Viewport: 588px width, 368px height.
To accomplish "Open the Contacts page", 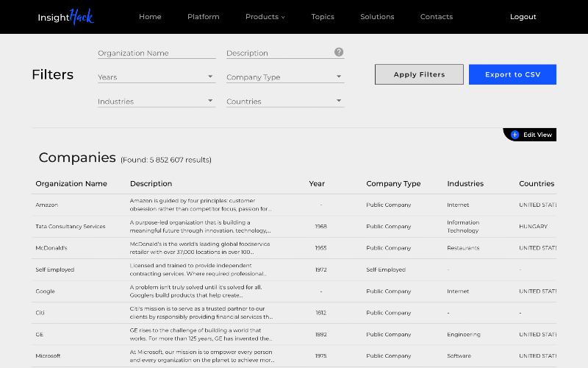I will coord(437,17).
